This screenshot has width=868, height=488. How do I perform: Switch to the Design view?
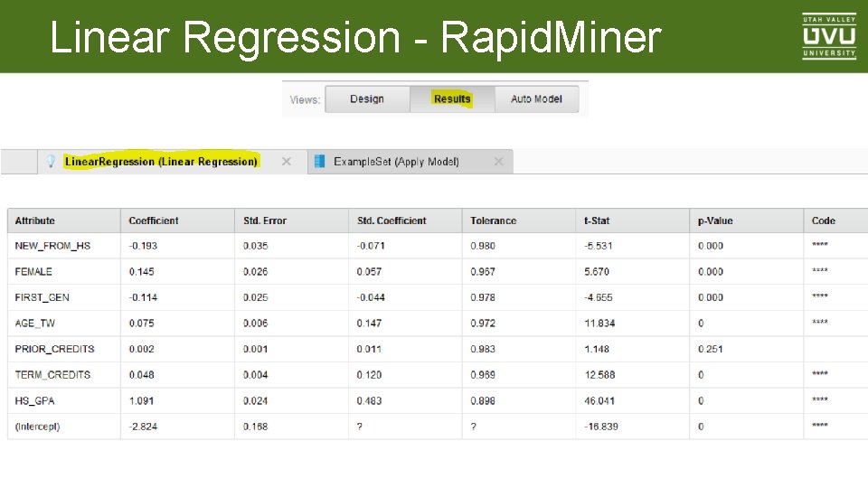click(367, 99)
